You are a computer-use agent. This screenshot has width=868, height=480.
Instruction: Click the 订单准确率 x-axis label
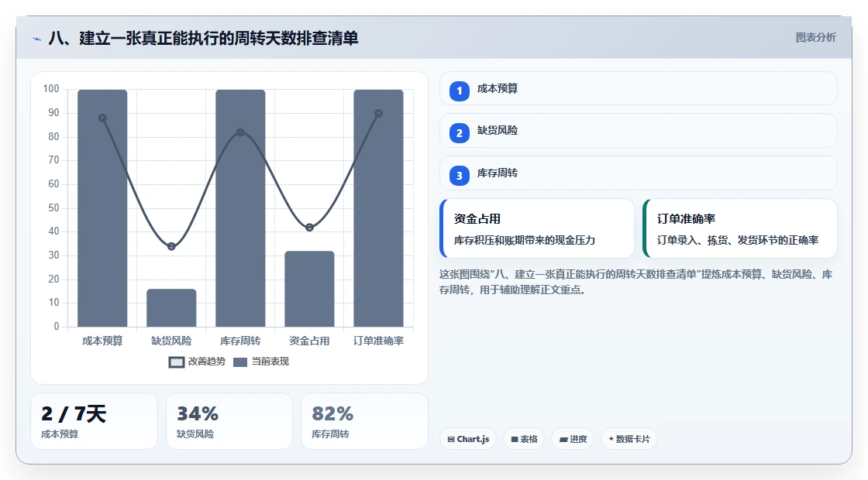[379, 341]
